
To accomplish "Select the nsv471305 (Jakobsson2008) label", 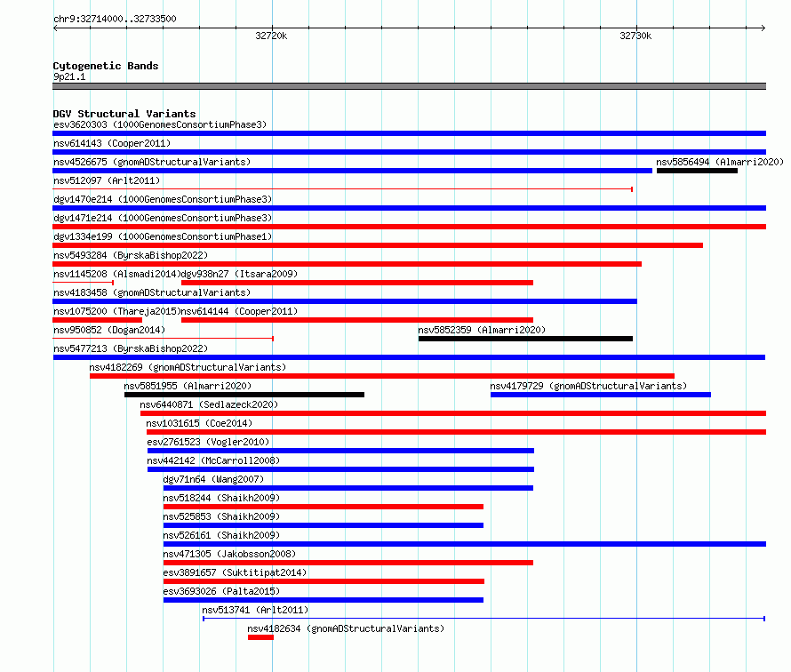I will point(229,554).
